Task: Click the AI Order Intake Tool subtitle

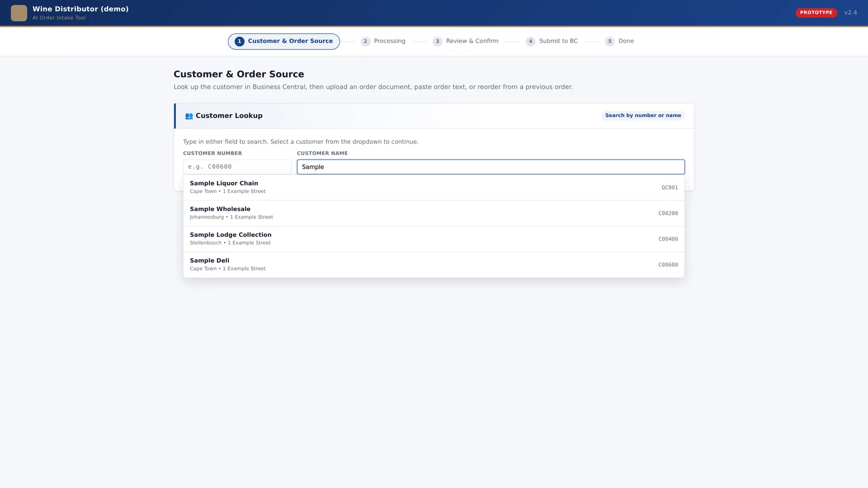Action: (x=59, y=18)
